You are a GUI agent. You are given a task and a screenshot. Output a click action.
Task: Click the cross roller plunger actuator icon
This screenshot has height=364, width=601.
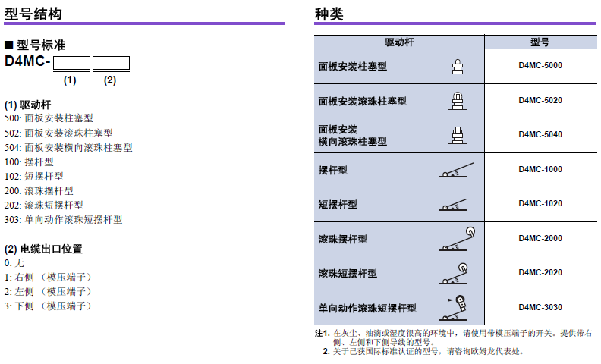[x=457, y=135]
